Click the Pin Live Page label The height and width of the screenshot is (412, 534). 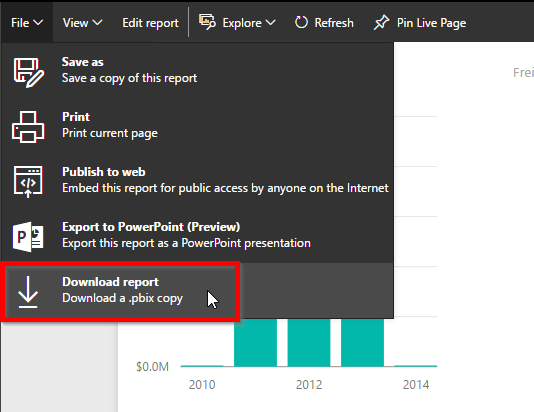pos(431,23)
